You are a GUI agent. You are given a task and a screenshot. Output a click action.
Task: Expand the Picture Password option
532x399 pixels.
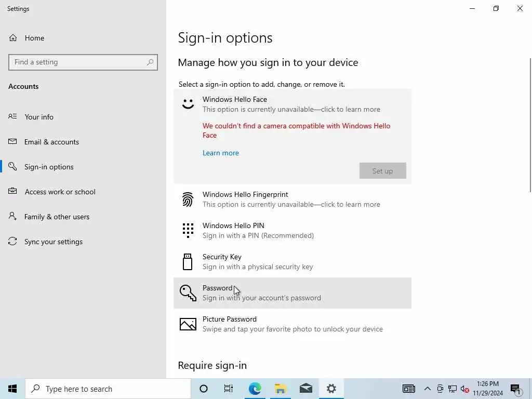(292, 324)
